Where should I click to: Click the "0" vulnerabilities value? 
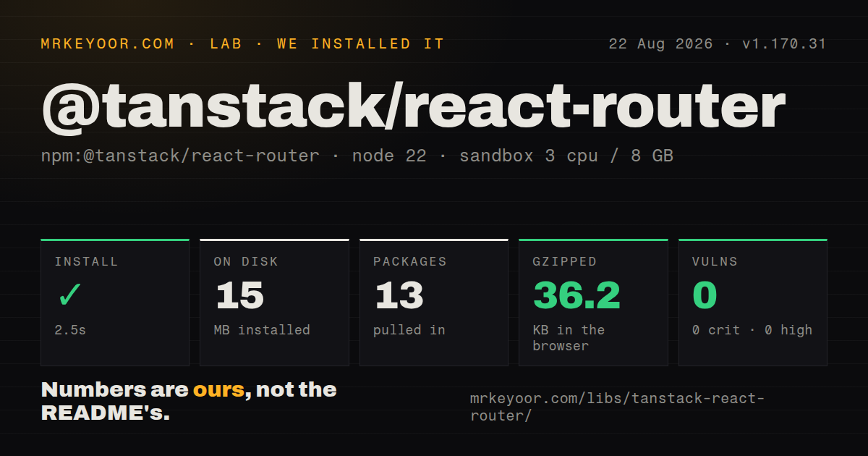tap(705, 295)
